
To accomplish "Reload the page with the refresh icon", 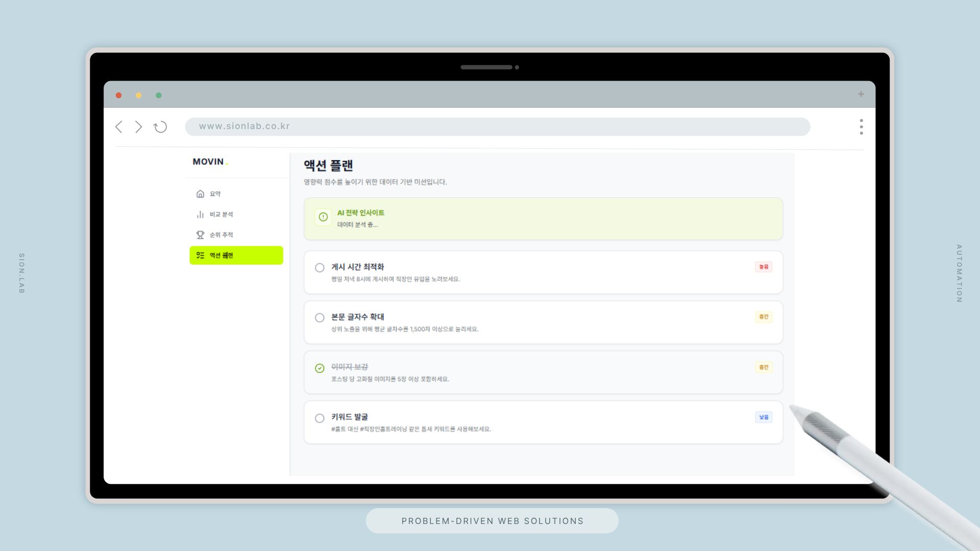I will coord(160,127).
